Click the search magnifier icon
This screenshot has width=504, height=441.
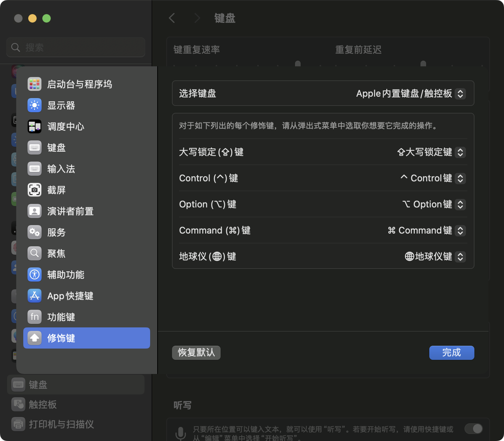[x=16, y=47]
